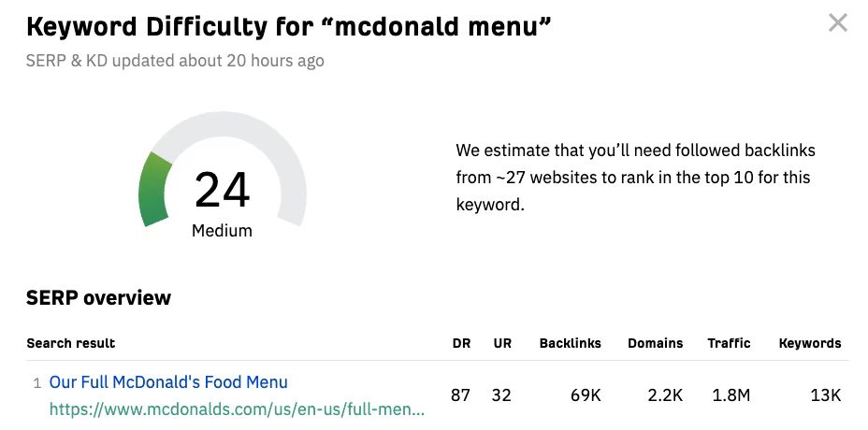The image size is (868, 430).
Task: Click the UR column header
Action: (x=502, y=343)
